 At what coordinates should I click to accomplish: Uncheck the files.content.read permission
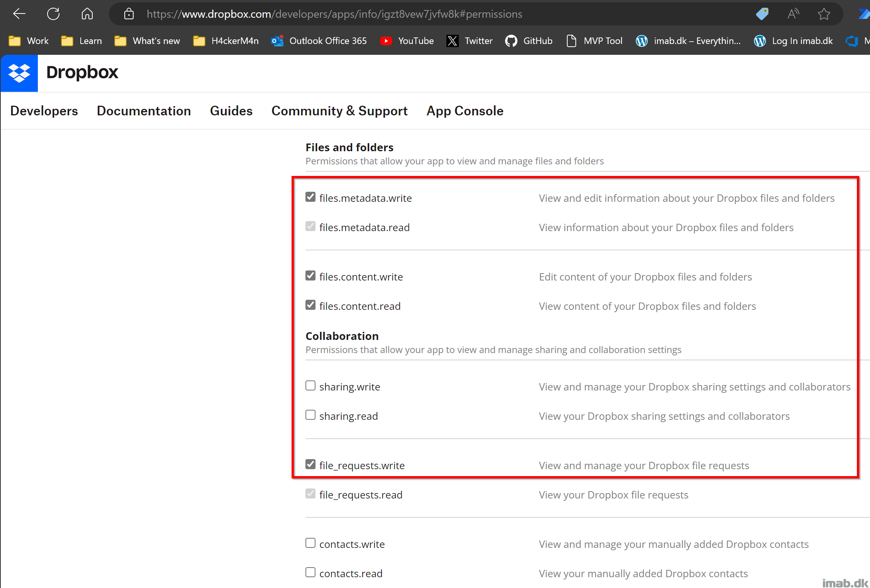click(x=310, y=305)
